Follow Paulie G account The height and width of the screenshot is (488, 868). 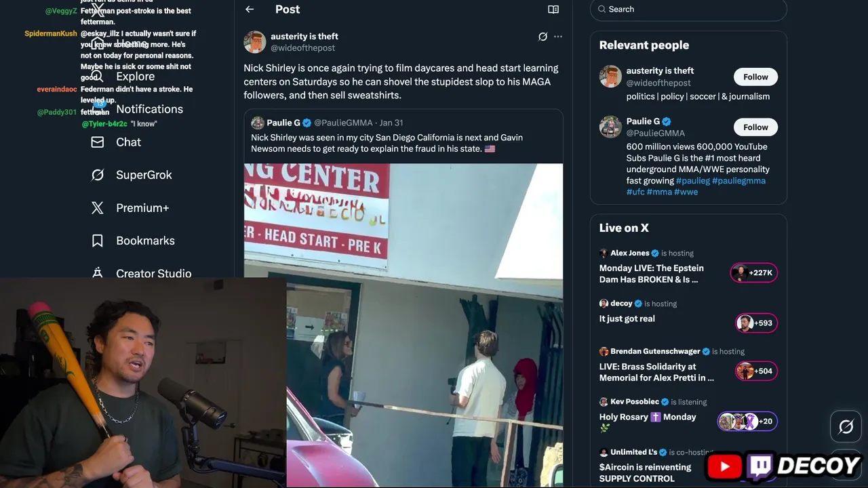[x=755, y=127]
